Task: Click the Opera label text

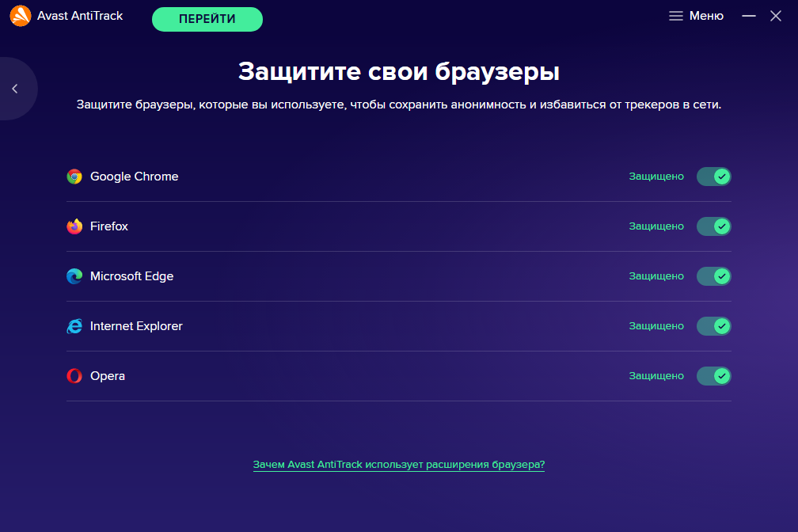Action: [x=108, y=376]
